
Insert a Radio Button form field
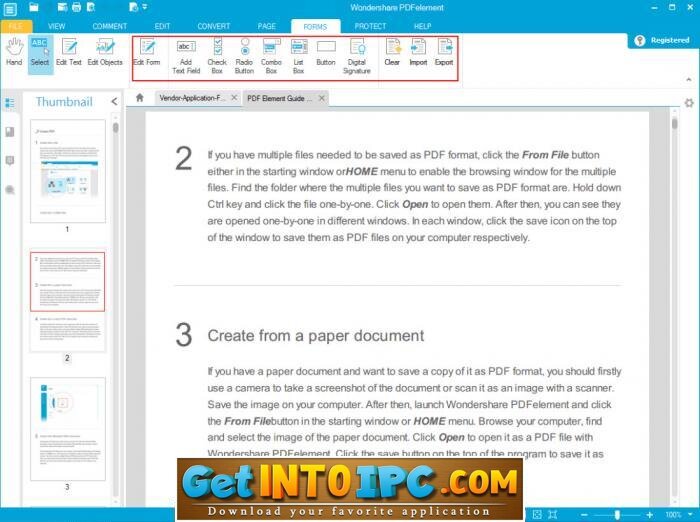[x=244, y=57]
